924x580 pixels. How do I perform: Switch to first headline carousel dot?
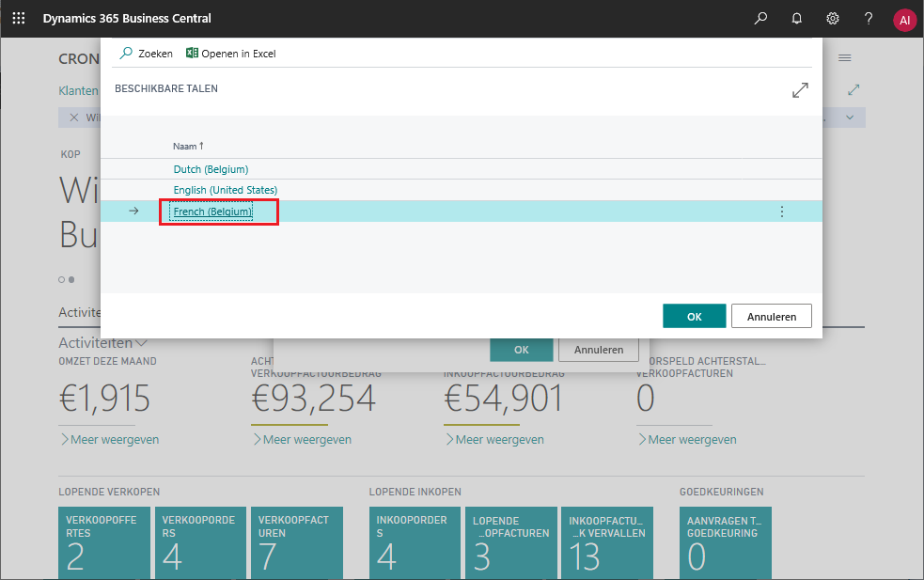tap(61, 279)
